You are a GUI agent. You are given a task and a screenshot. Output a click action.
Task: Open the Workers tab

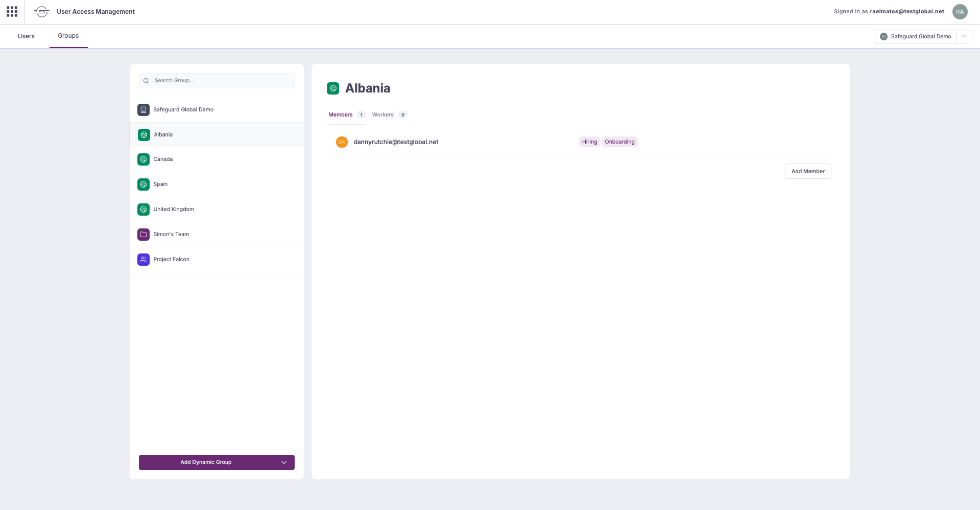click(x=383, y=115)
